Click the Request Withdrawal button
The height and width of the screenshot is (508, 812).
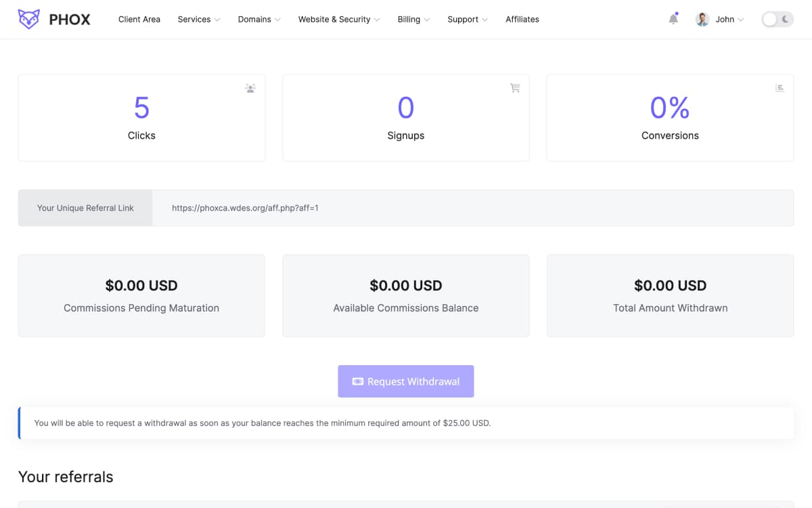(x=406, y=381)
